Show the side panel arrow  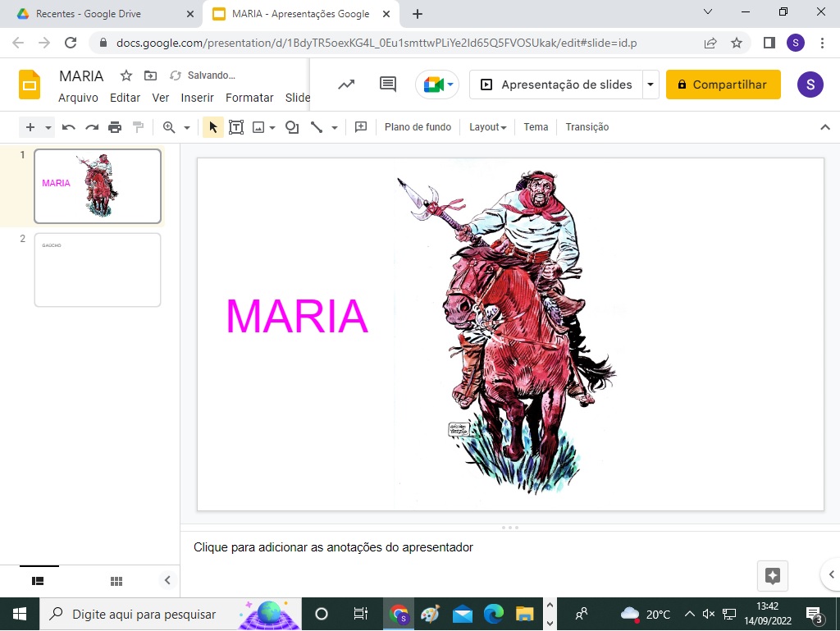click(x=831, y=574)
